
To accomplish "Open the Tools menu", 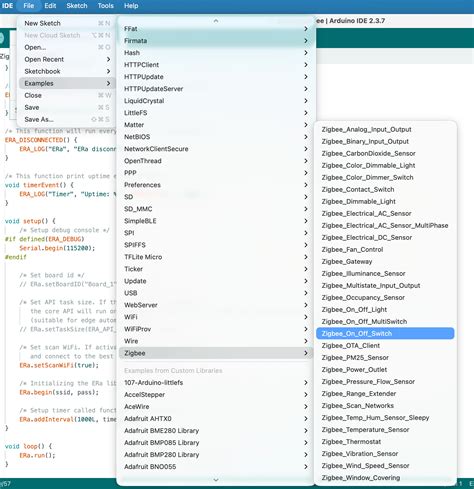I will (105, 6).
